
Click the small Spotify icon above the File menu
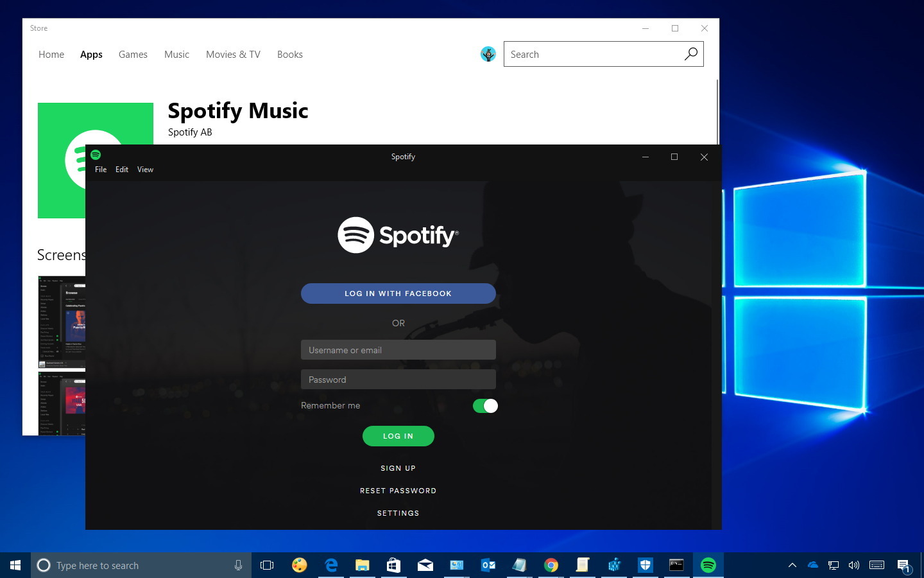pyautogui.click(x=96, y=155)
